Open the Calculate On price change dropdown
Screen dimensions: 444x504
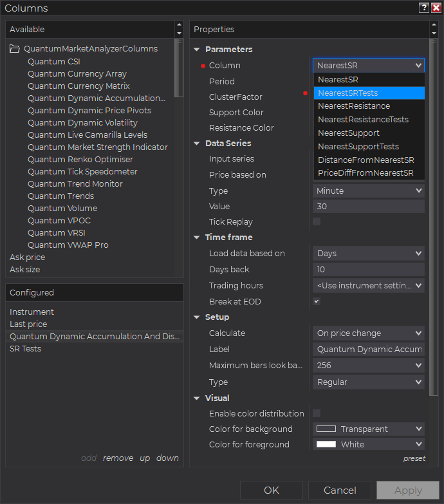(x=369, y=333)
